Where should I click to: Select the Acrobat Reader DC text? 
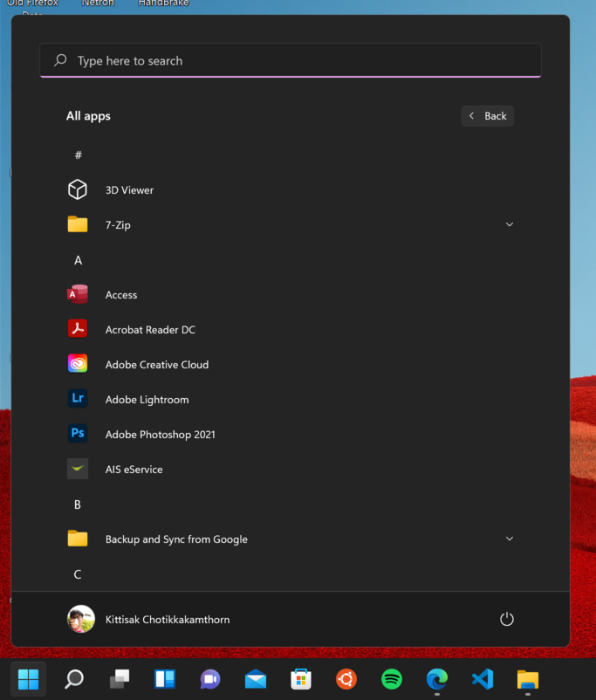click(x=150, y=329)
